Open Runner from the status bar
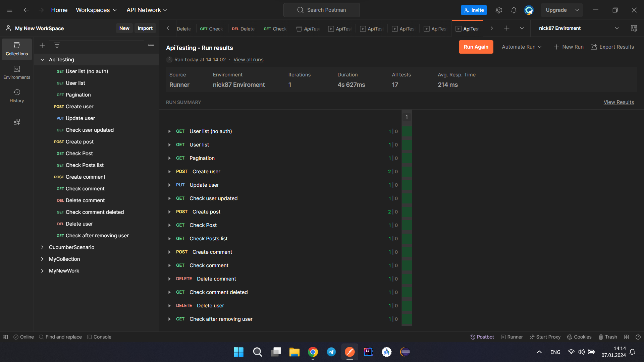 (512, 337)
